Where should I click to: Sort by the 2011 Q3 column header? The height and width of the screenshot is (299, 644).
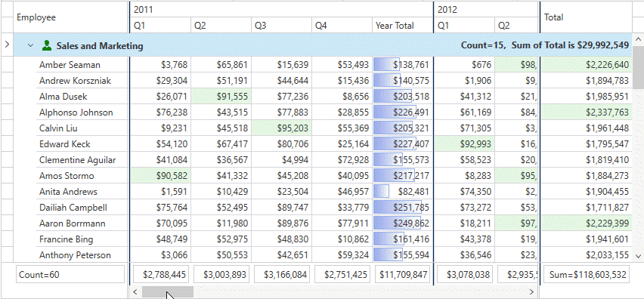(281, 26)
